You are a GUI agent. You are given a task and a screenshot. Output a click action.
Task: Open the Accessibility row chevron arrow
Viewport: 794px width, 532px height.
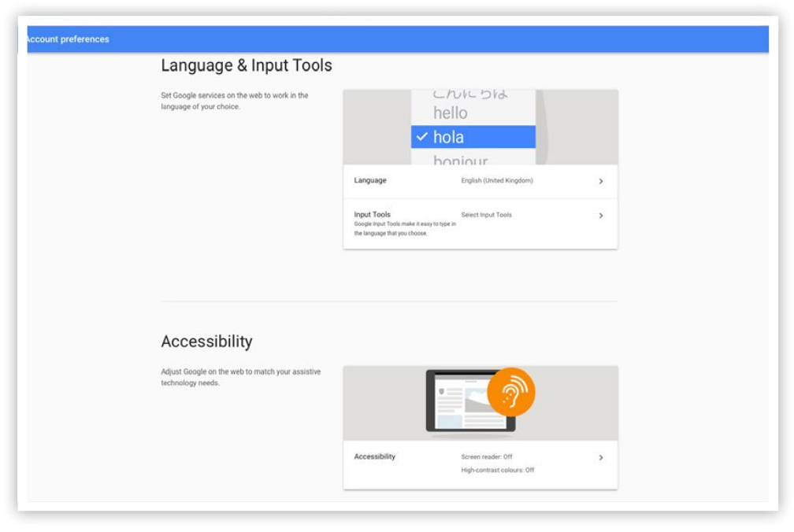pyautogui.click(x=601, y=457)
